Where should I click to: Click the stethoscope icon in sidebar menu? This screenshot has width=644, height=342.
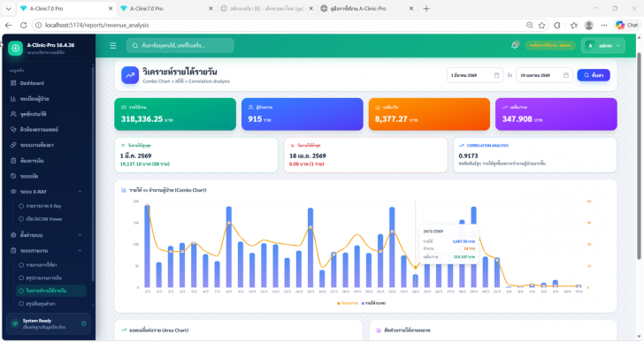[13, 129]
